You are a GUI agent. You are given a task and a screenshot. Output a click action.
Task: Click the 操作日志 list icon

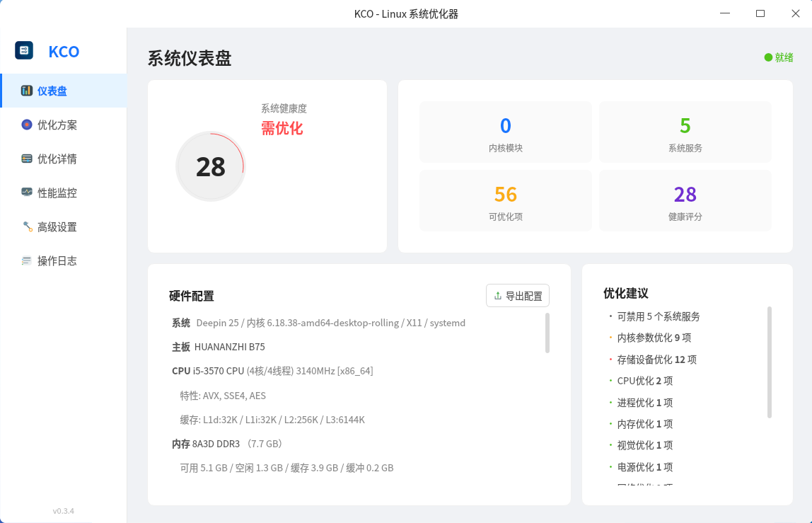tap(26, 260)
